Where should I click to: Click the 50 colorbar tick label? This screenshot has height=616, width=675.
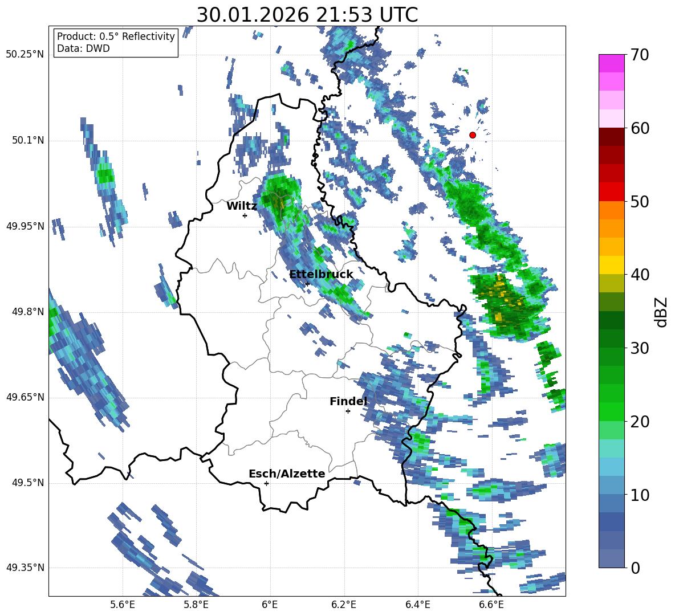pyautogui.click(x=639, y=202)
